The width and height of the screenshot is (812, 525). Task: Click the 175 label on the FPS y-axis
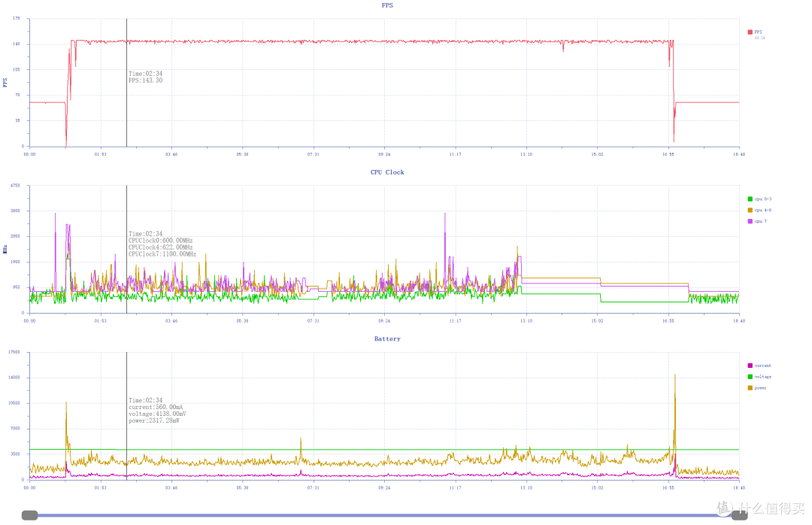[16, 18]
